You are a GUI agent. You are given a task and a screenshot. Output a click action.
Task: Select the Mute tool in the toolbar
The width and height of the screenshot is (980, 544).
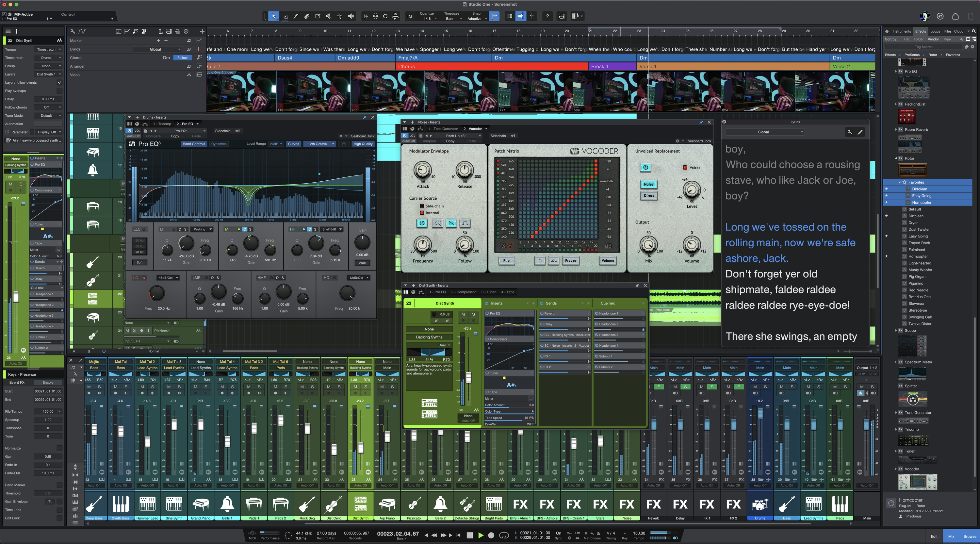[328, 16]
